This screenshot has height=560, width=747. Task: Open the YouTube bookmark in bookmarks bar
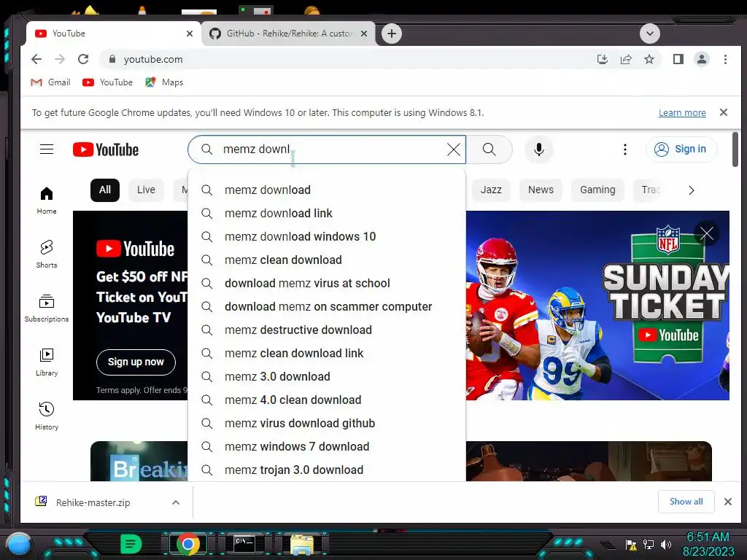(x=108, y=82)
